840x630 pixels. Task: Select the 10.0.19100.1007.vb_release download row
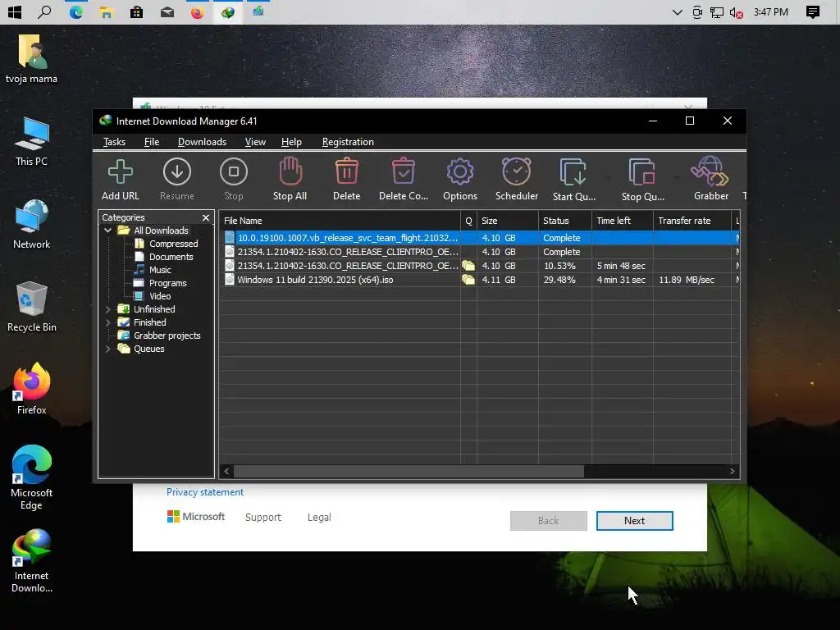(x=479, y=238)
